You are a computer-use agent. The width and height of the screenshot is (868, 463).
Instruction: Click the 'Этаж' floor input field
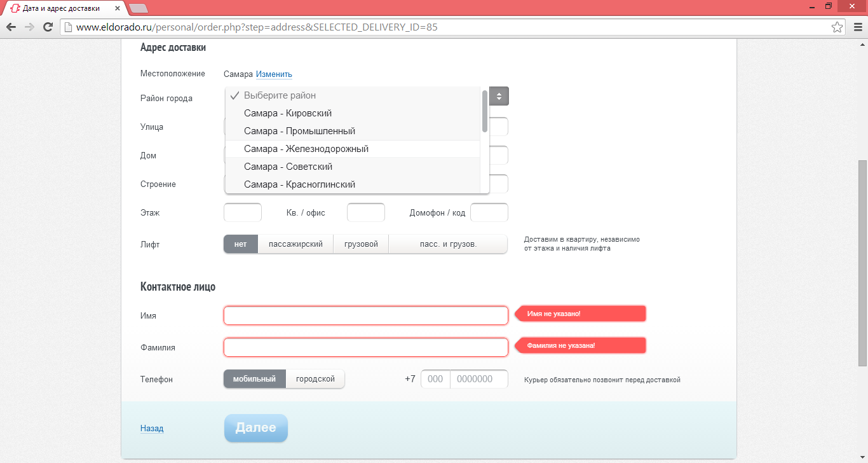coord(243,212)
